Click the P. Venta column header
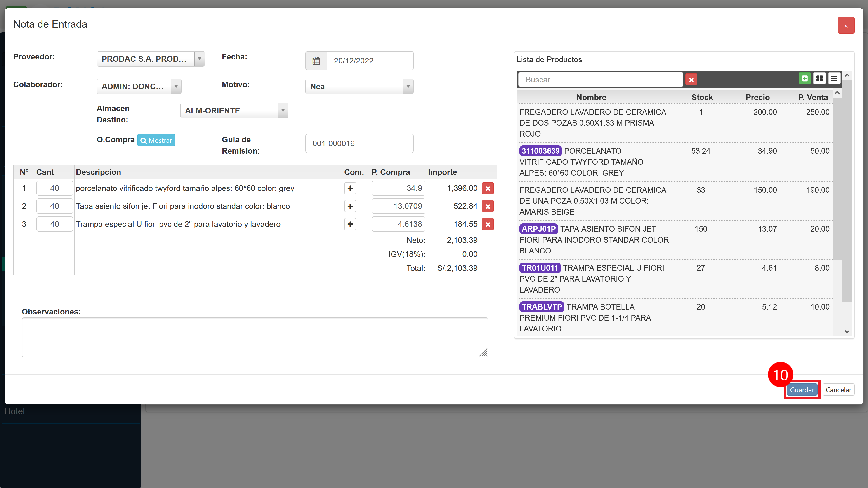Screen dimensions: 868x488 pos(813,97)
